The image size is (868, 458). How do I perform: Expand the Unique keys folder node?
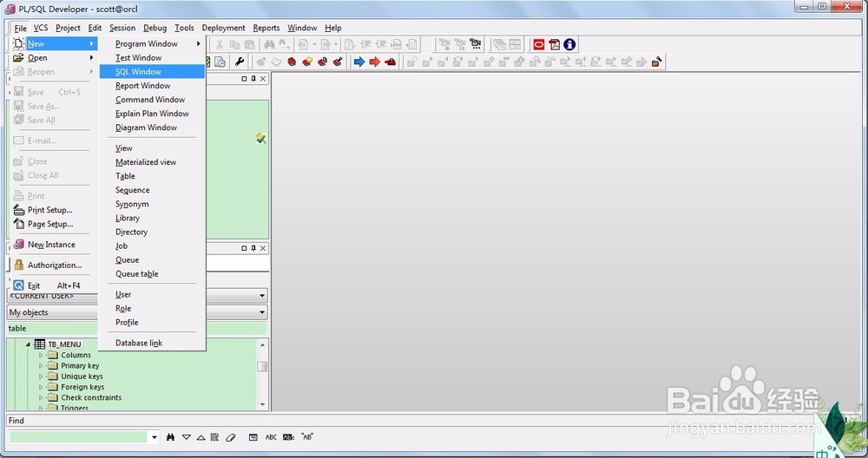coord(41,376)
